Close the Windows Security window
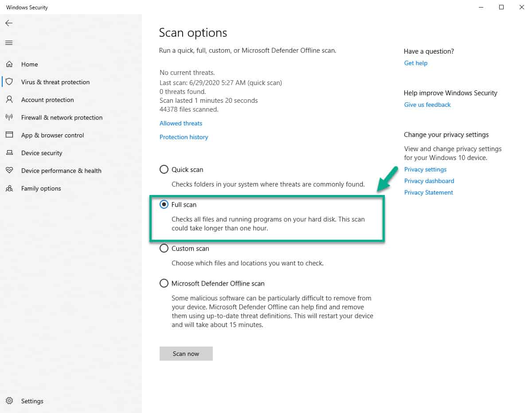The image size is (532, 413). click(522, 7)
